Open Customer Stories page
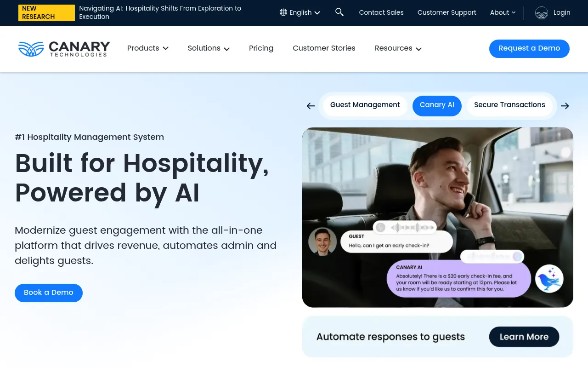 tap(324, 48)
